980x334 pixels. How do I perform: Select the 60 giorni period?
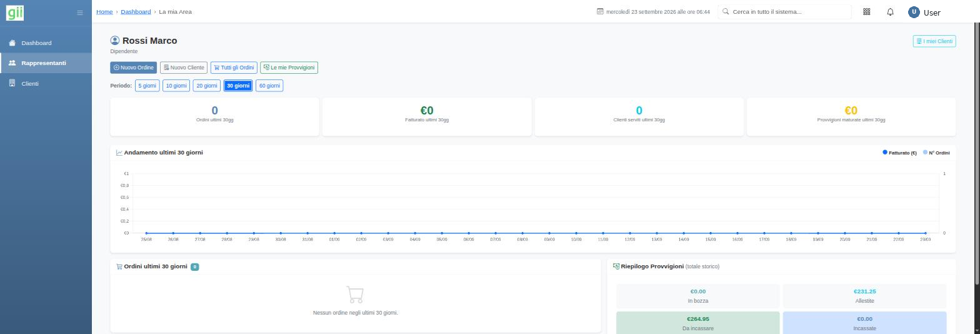[x=269, y=86]
